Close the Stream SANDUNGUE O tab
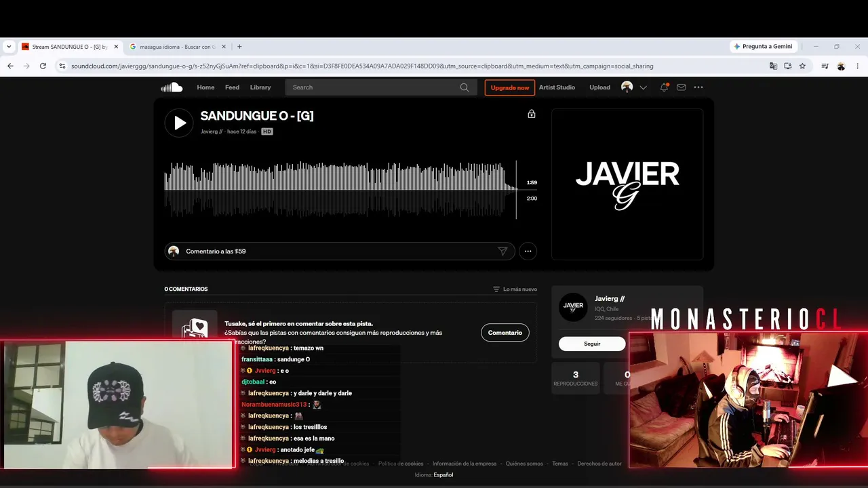 (116, 47)
